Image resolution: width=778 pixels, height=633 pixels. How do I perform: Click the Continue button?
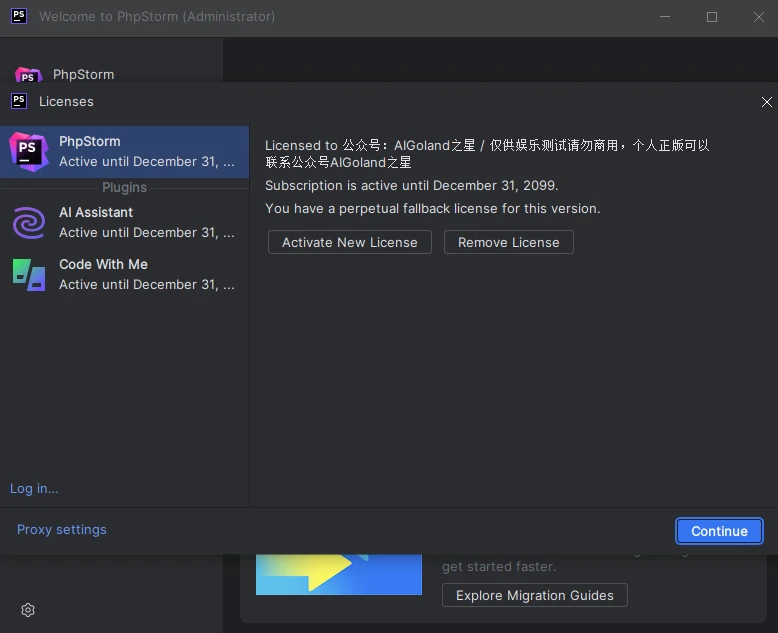tap(719, 531)
